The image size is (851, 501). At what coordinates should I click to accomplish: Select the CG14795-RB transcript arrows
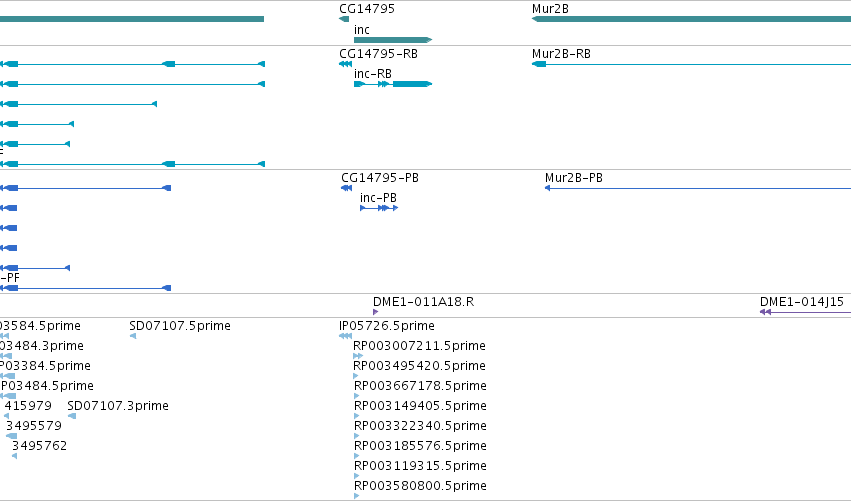[345, 64]
